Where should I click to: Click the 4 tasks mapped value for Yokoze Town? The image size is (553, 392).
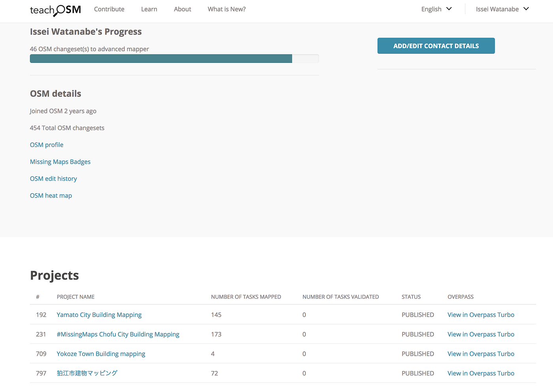(x=213, y=354)
